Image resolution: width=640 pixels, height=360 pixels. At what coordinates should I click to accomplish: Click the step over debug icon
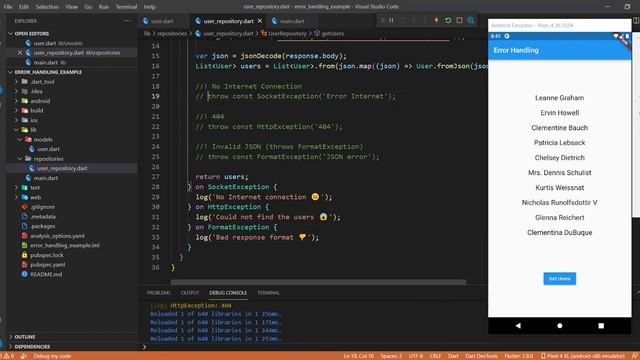tap(403, 20)
